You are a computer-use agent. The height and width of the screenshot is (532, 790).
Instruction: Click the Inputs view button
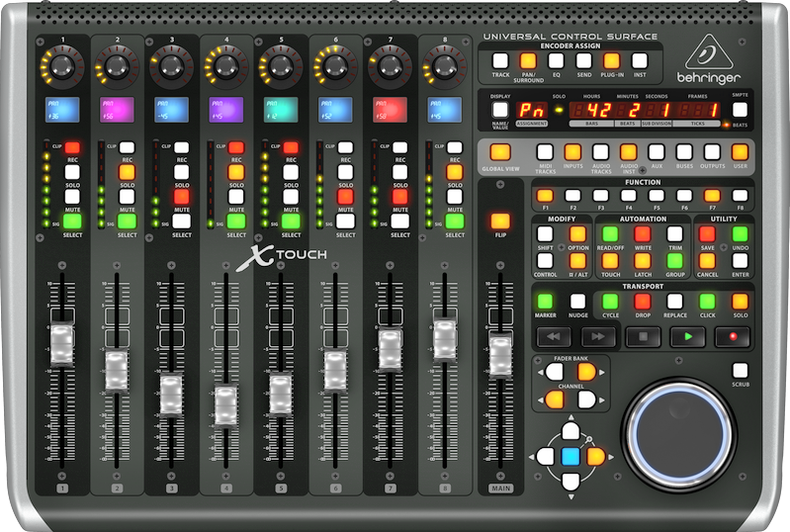pos(572,152)
